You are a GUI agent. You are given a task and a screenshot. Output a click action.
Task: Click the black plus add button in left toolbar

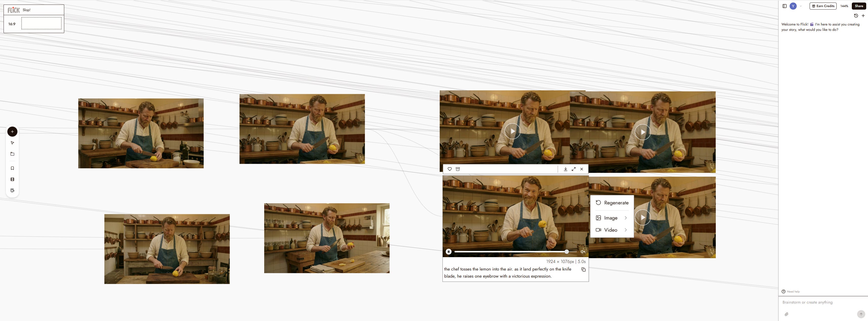tap(12, 131)
